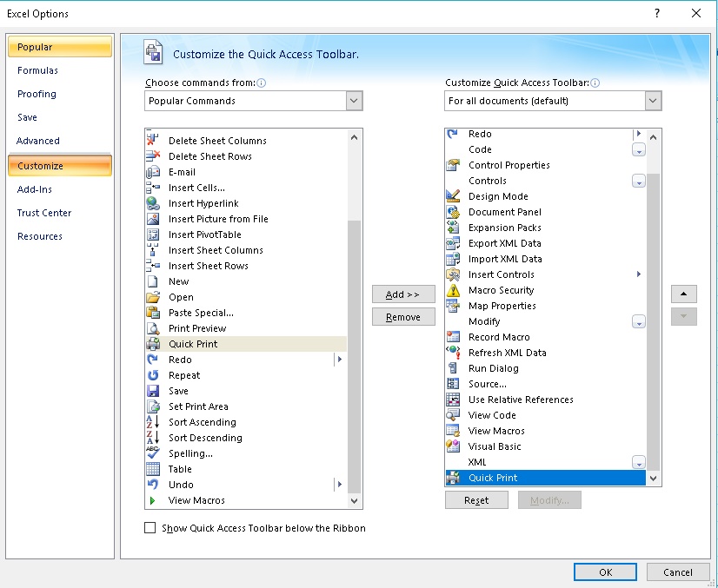The height and width of the screenshot is (588, 718).
Task: Select Set Print Area command
Action: (x=246, y=406)
